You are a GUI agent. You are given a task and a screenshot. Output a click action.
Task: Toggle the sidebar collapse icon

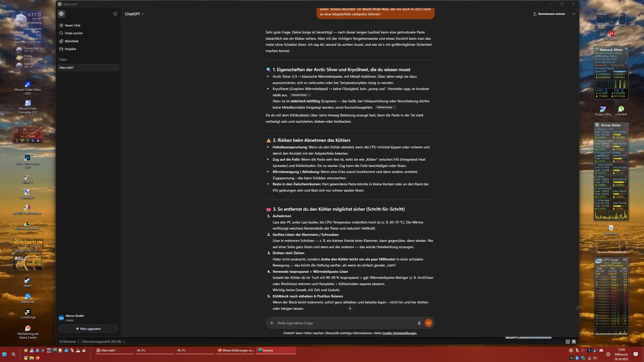(x=115, y=14)
